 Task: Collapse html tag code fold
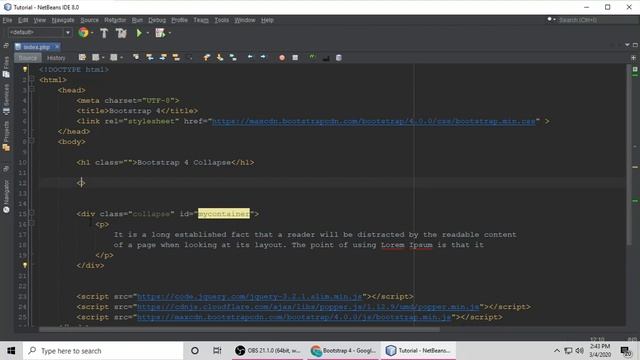[32, 80]
